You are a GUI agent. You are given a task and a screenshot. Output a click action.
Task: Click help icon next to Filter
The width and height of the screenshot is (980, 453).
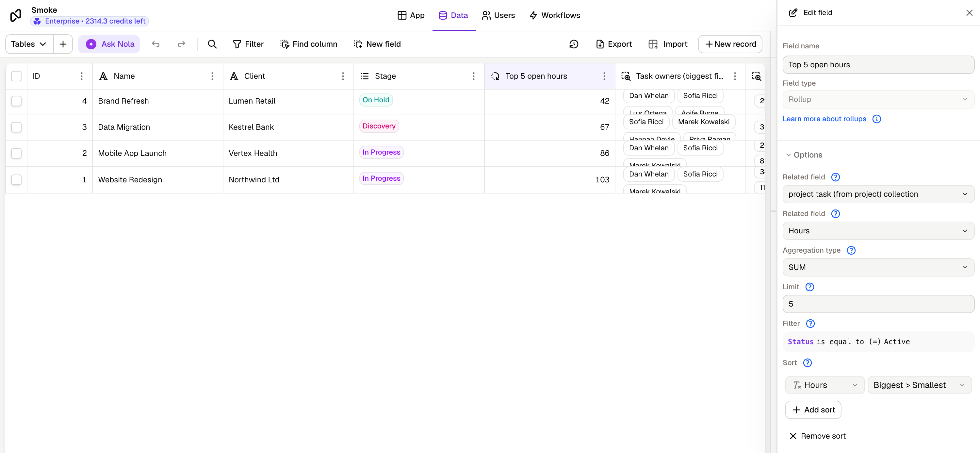pyautogui.click(x=810, y=324)
